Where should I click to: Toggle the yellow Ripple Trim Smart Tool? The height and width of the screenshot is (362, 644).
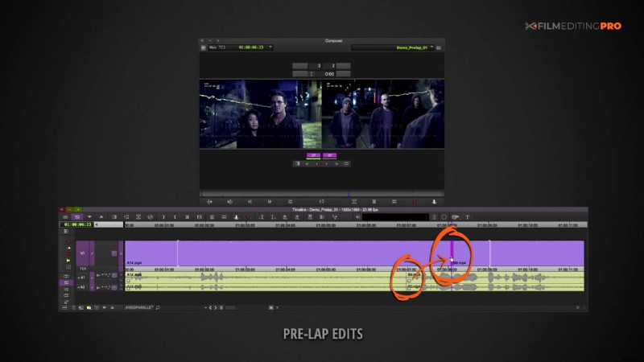click(68, 261)
